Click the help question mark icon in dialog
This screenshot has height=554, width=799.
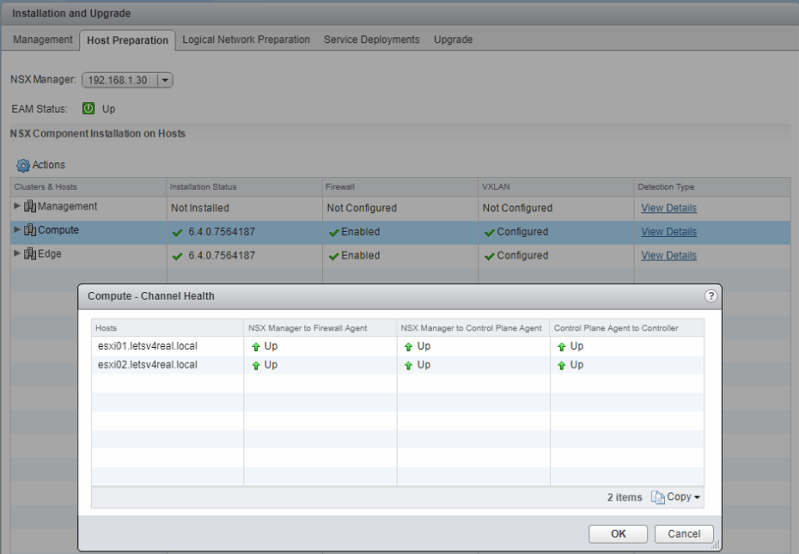tap(710, 296)
